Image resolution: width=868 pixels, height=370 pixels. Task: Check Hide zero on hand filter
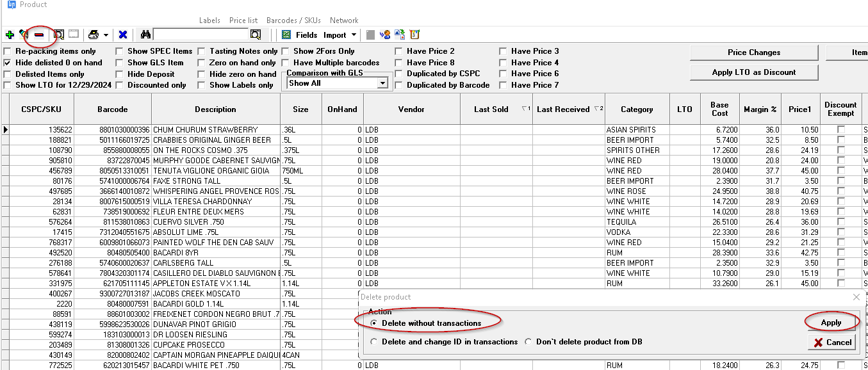click(x=201, y=74)
